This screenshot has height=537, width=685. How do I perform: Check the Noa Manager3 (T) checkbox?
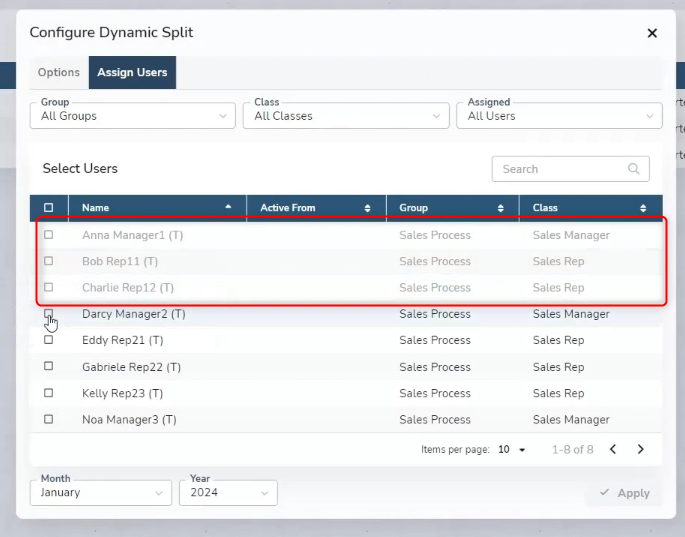48,419
